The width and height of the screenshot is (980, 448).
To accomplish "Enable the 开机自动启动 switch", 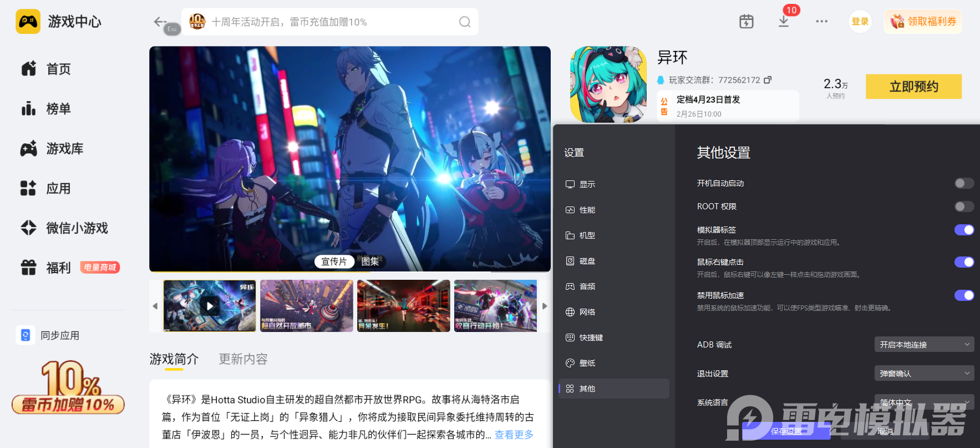I will [x=964, y=183].
